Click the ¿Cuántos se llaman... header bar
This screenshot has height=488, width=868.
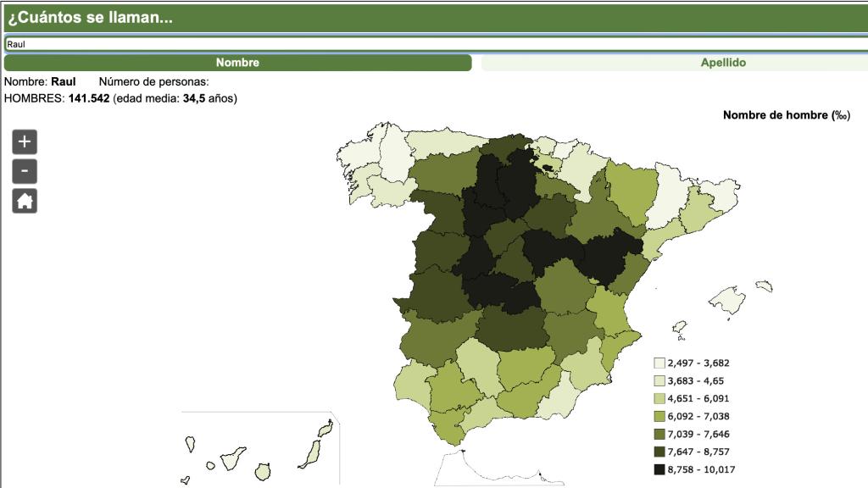[x=437, y=18]
